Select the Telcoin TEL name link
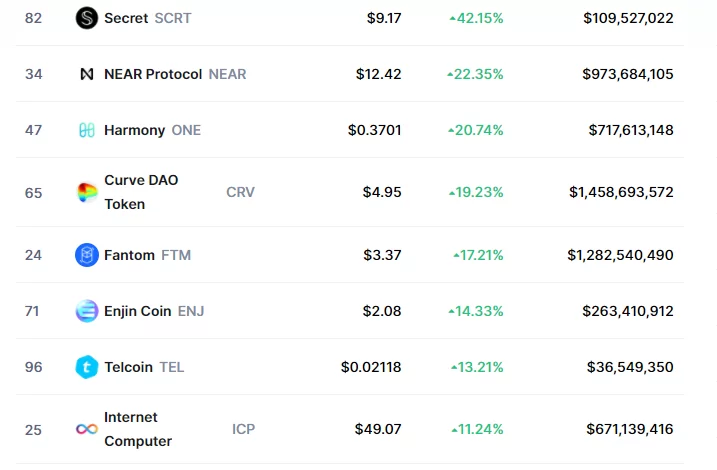The height and width of the screenshot is (470, 717). [x=129, y=367]
